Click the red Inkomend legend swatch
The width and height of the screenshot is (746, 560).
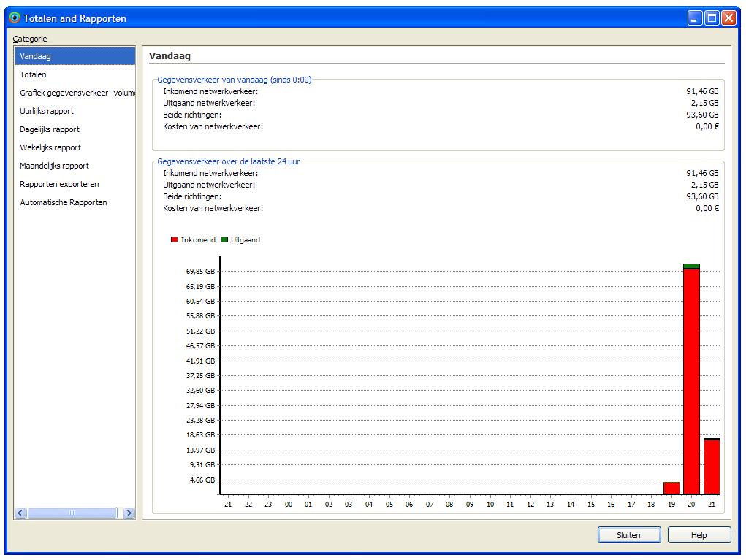pos(175,239)
